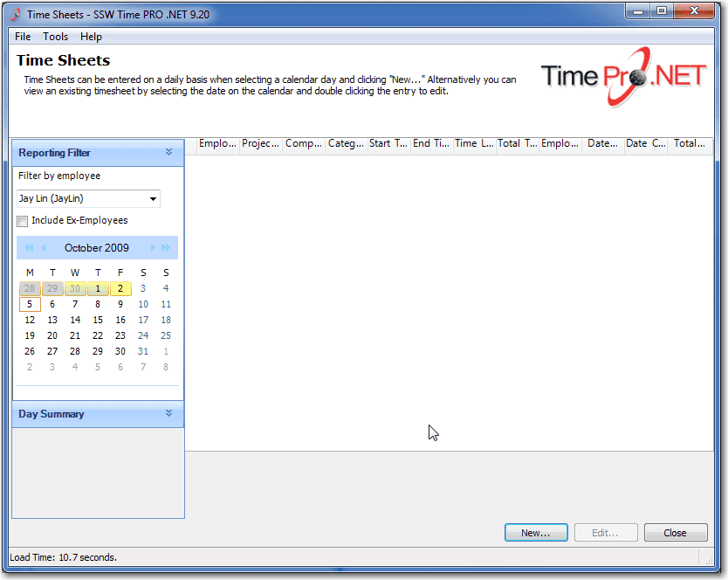Open the Filter by employee dropdown
The width and height of the screenshot is (728, 580).
[x=153, y=199]
